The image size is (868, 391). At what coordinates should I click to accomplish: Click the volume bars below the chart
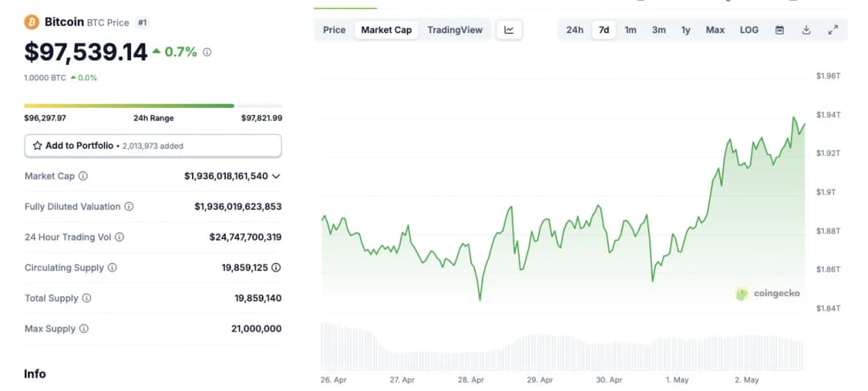[563, 350]
